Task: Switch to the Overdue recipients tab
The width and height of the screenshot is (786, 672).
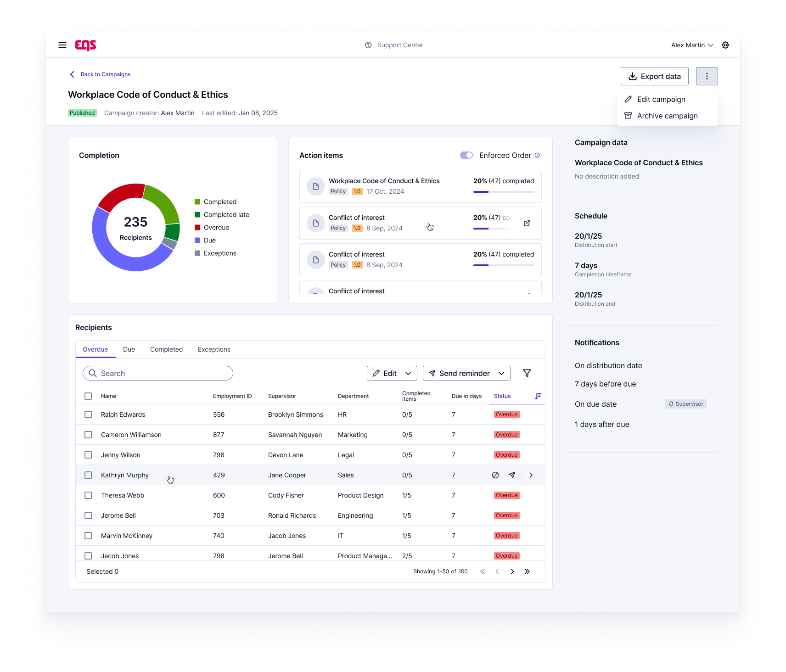Action: (x=95, y=349)
